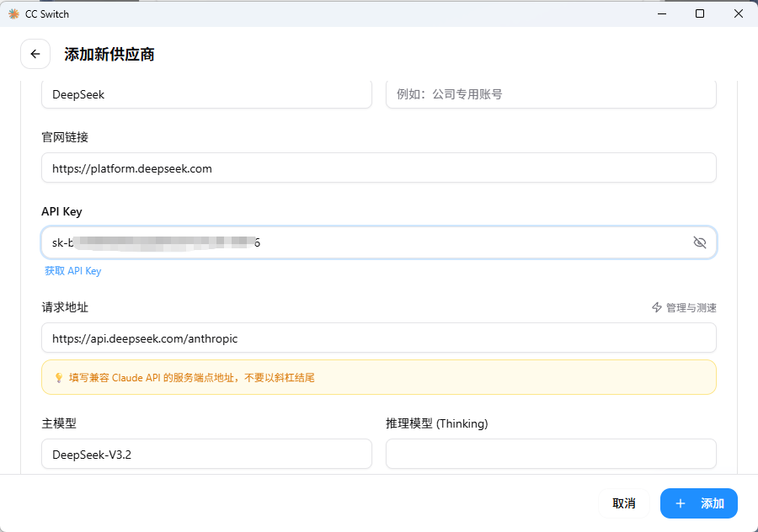
Task: Open 管理与测速 with the lightning icon
Action: 684,308
